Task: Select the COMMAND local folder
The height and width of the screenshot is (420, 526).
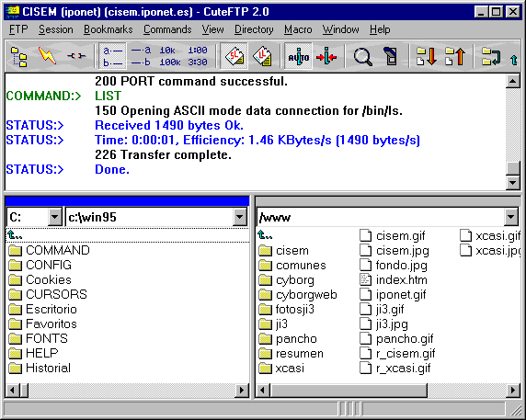Action: (x=49, y=250)
